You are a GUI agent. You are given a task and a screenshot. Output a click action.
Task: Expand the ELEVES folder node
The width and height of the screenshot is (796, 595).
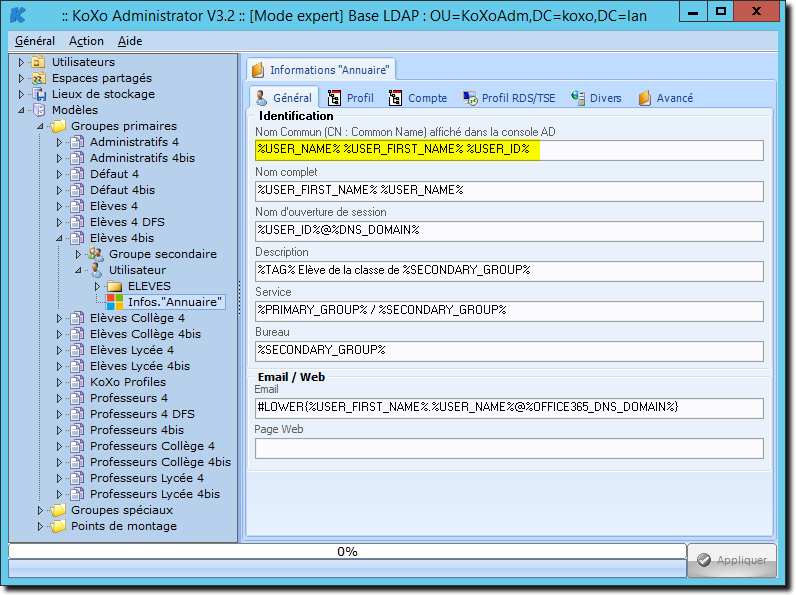[97, 286]
